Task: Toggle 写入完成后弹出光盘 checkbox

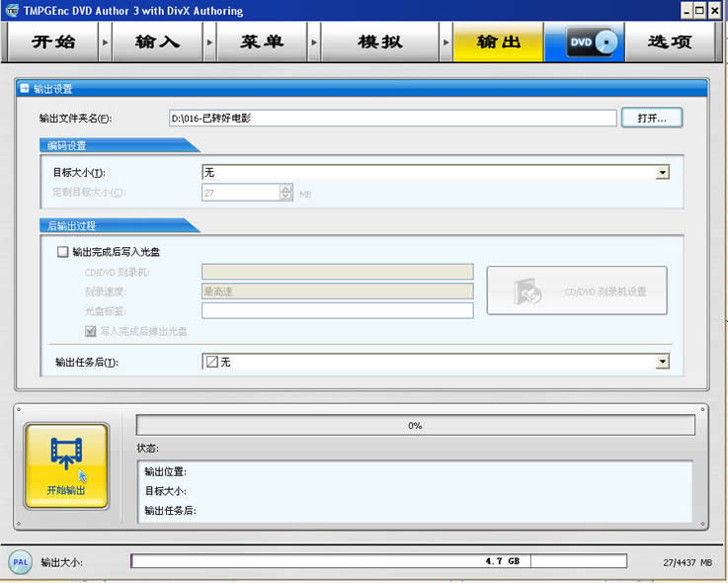Action: 91,331
